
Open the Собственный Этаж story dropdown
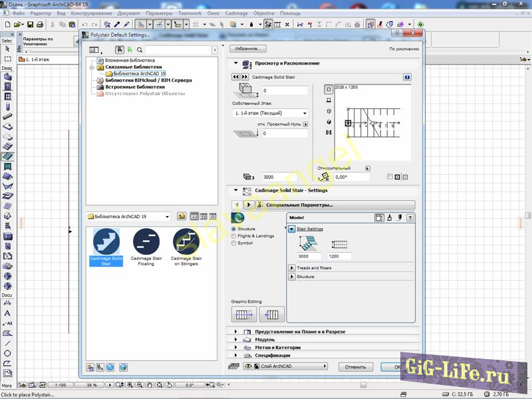point(270,113)
